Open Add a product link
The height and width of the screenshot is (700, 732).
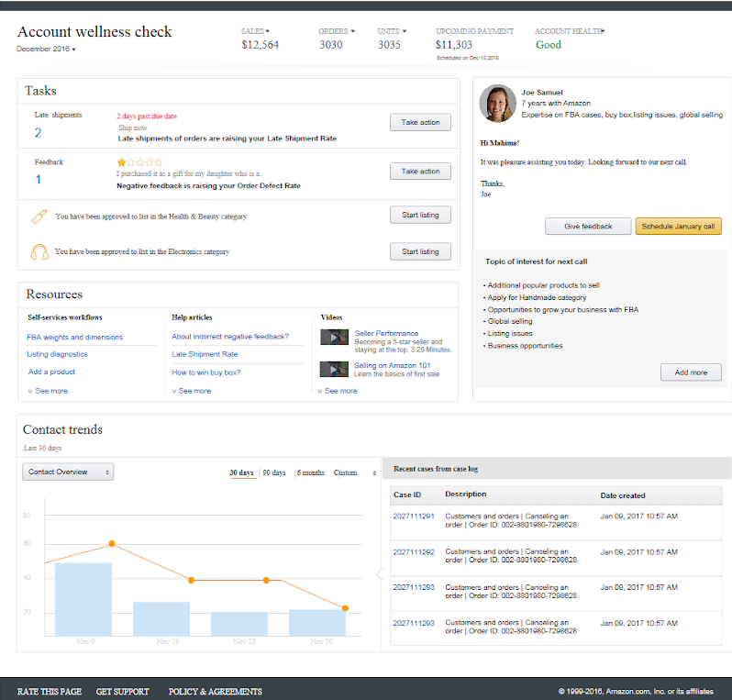coord(51,372)
